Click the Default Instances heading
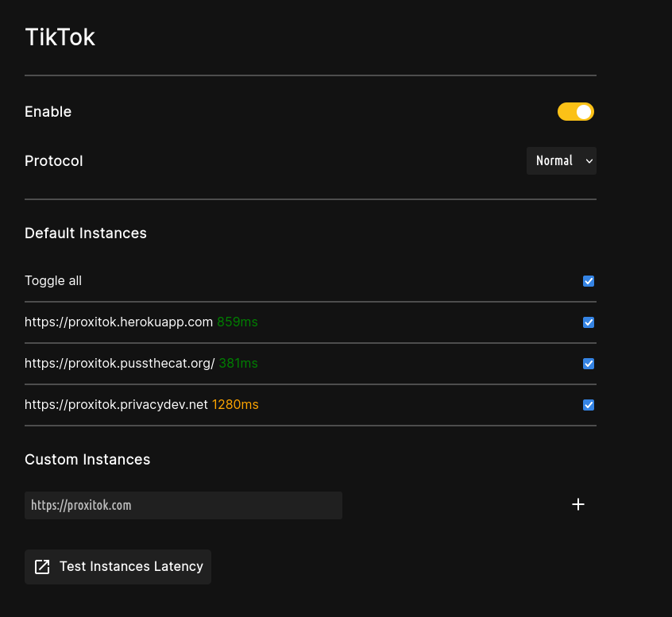672x617 pixels. click(x=86, y=233)
